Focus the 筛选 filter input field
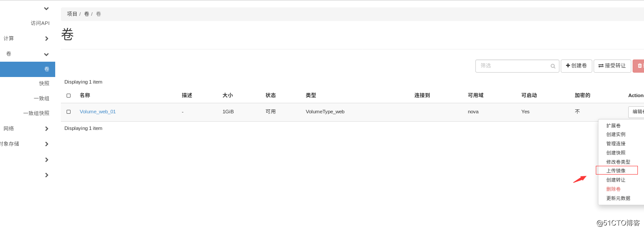Image resolution: width=644 pixels, height=231 pixels. (x=517, y=66)
